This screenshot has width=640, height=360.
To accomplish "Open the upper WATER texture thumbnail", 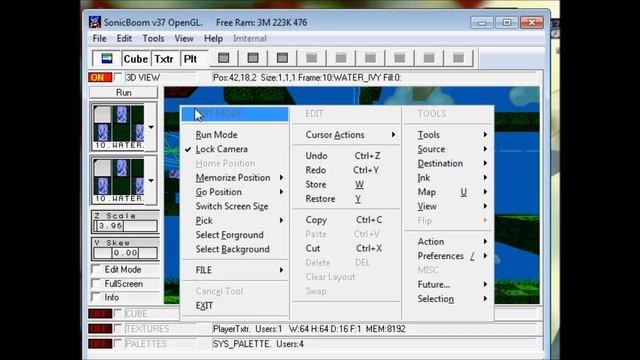I will 118,127.
